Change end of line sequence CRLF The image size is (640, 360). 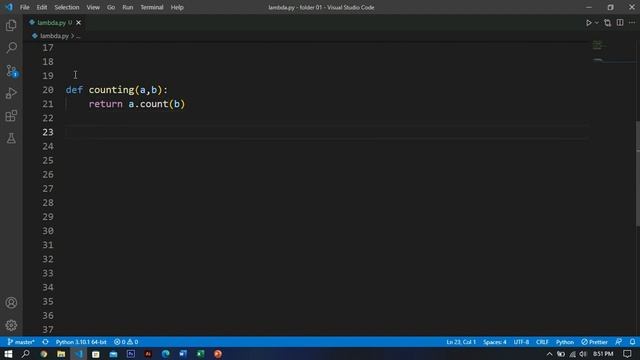click(542, 342)
